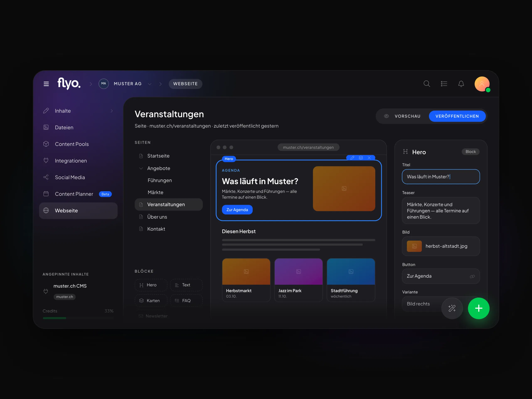Click the magic wand AI button
The height and width of the screenshot is (399, 532).
[452, 308]
